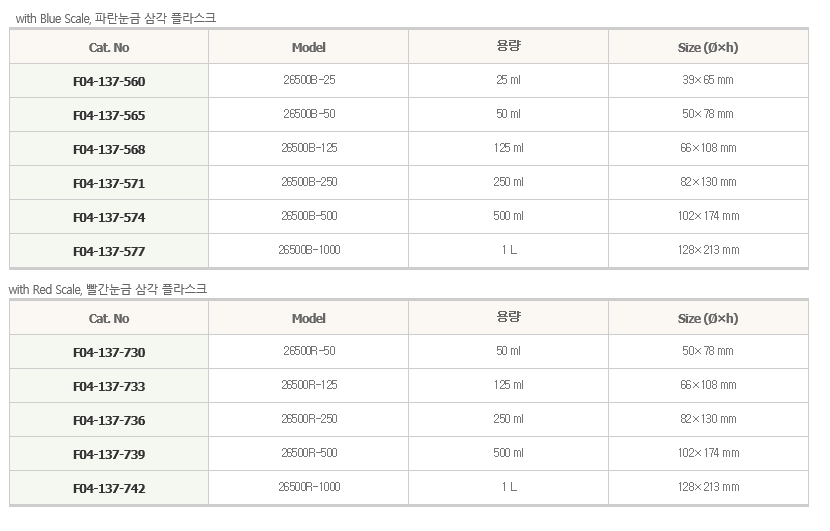Click catalog number F04-137-730
This screenshot has height=531, width=830.
point(109,353)
